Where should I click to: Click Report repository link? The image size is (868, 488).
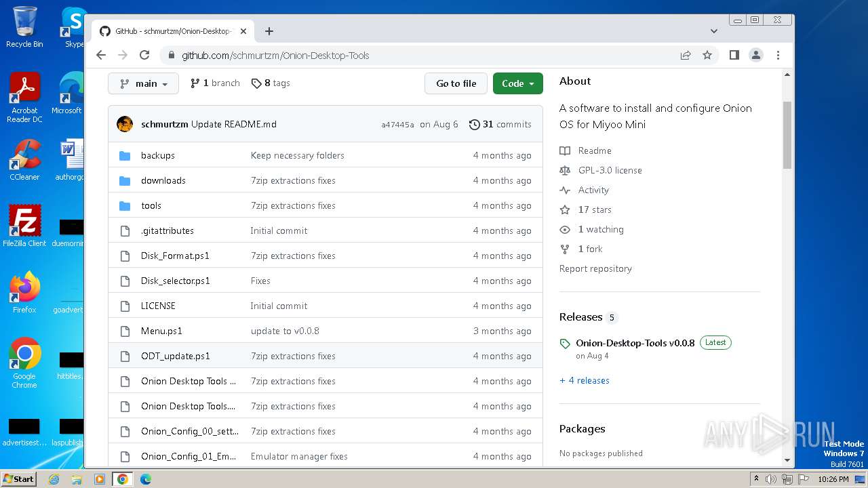[x=595, y=268]
